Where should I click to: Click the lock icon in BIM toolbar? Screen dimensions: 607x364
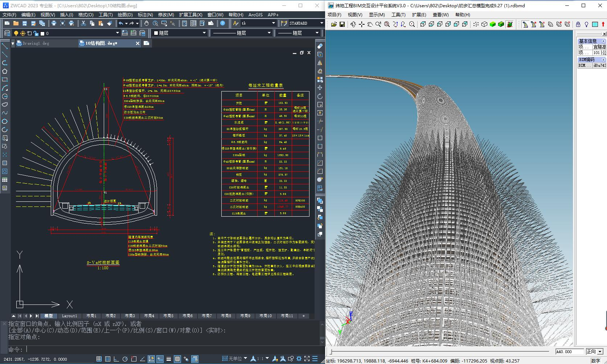point(578,24)
